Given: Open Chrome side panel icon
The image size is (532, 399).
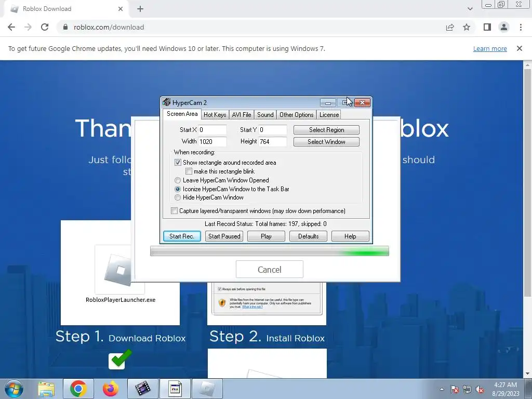Looking at the screenshot, I should pos(487,27).
